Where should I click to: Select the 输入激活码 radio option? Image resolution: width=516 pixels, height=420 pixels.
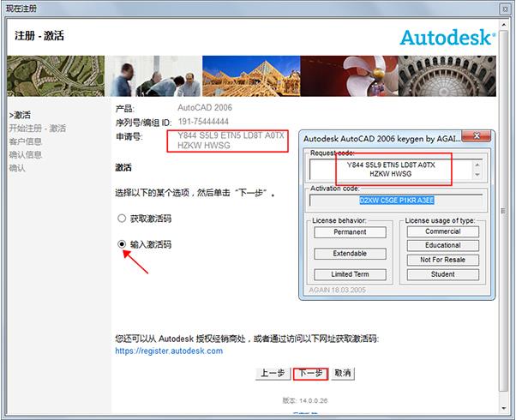click(123, 245)
